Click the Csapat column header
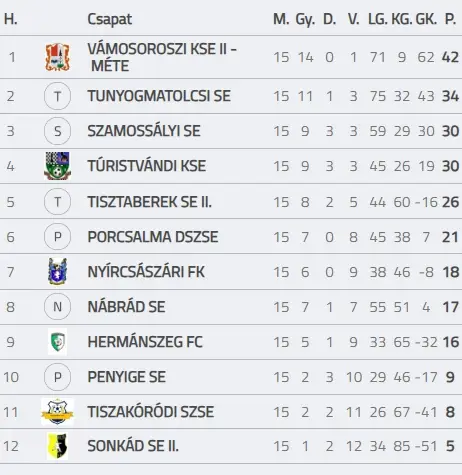Screen dimensions: 462x475 pyautogui.click(x=109, y=19)
